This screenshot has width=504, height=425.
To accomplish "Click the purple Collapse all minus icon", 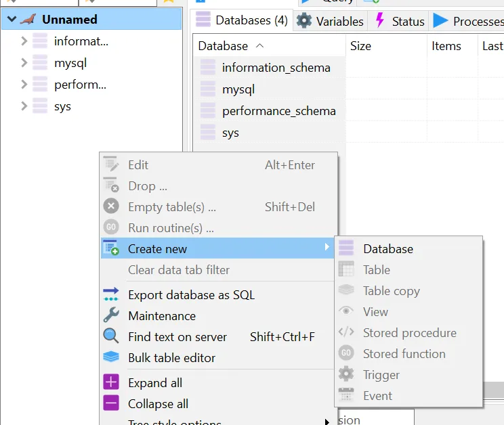I will [111, 403].
